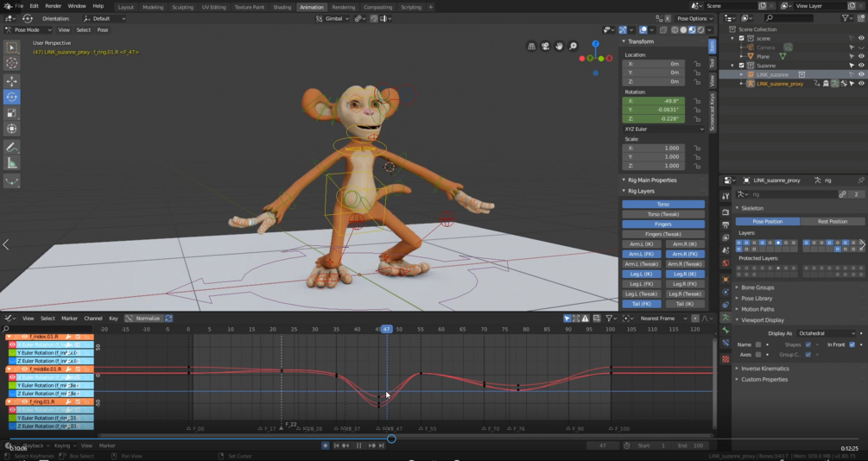Open the Object properties tab icon

pyautogui.click(x=725, y=279)
